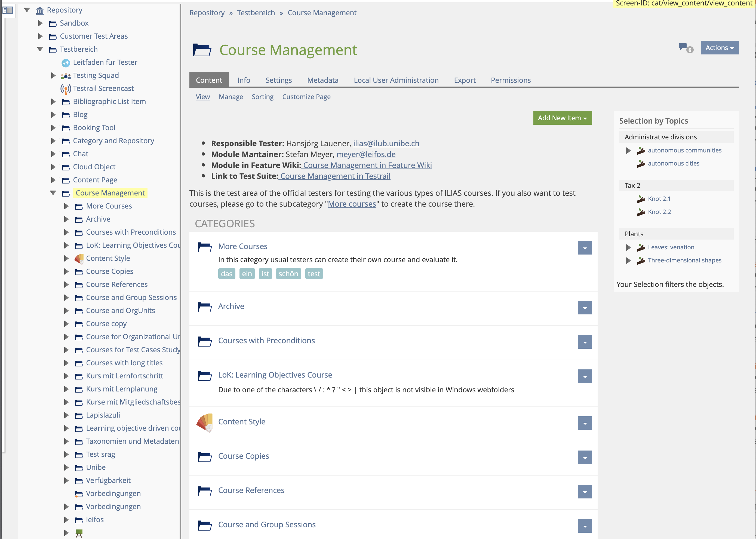The height and width of the screenshot is (539, 756).
Task: Open dropdown arrow for Archive category
Action: [x=585, y=308]
